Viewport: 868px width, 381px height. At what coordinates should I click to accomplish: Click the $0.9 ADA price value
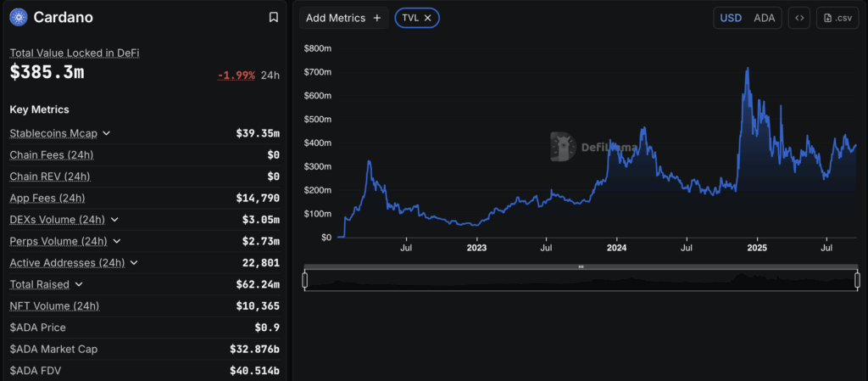[267, 328]
